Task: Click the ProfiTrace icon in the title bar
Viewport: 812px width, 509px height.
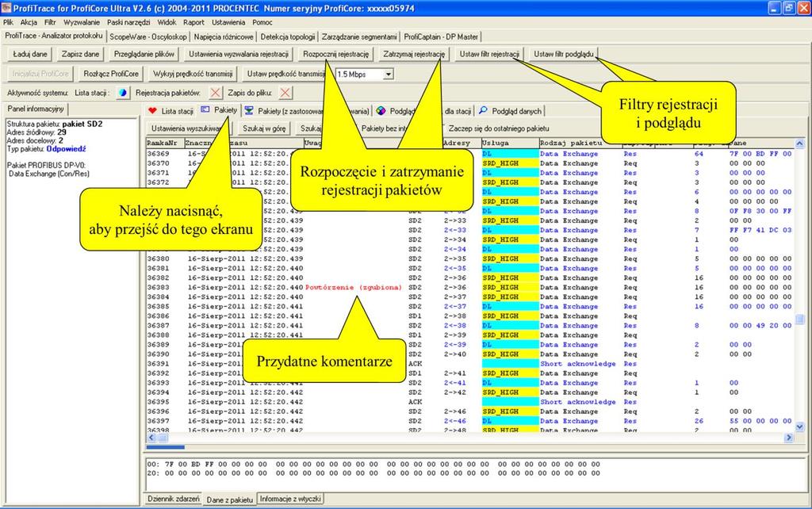Action: click(6, 8)
